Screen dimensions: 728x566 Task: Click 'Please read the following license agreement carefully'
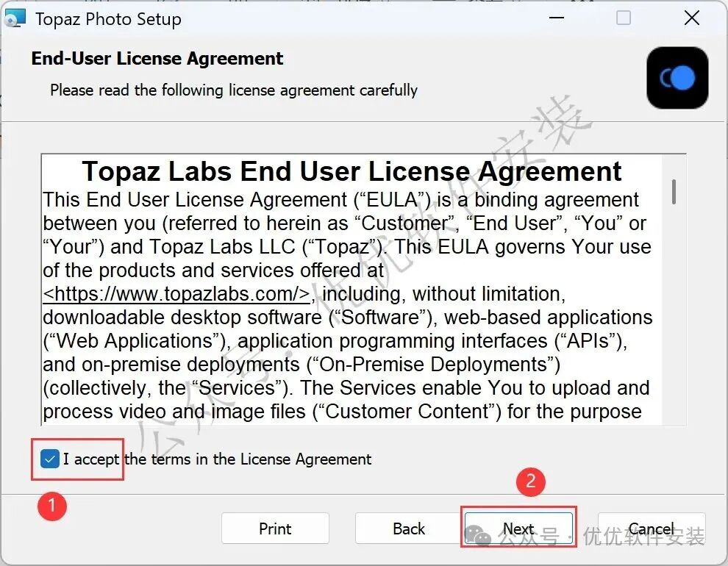(x=234, y=90)
